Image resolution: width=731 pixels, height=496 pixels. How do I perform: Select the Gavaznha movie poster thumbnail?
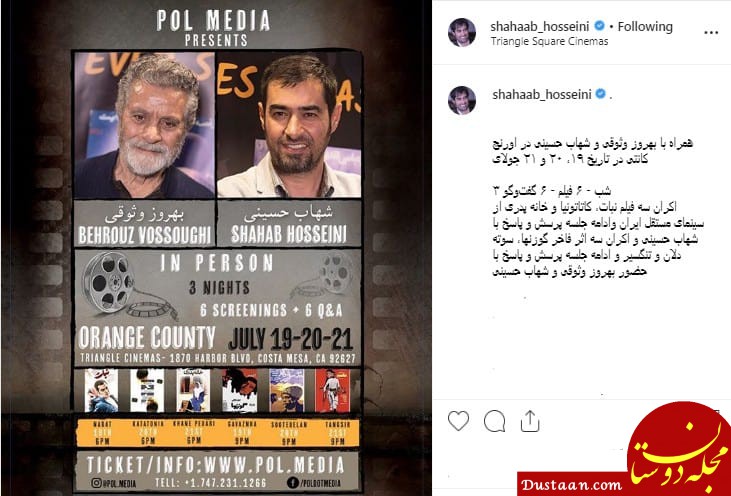[240, 390]
